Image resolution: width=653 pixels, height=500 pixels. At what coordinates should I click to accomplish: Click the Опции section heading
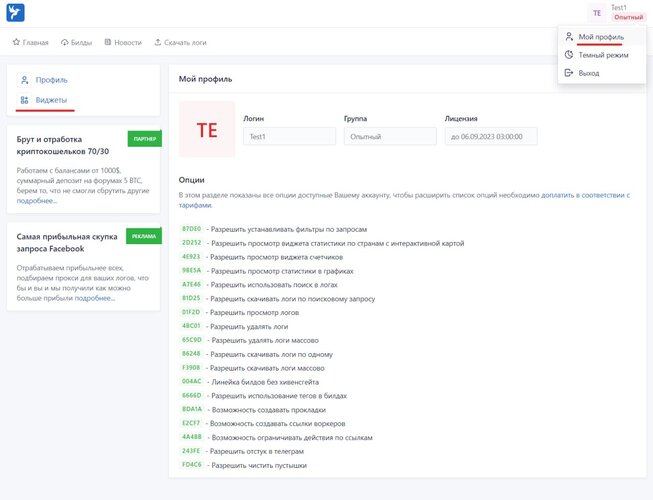click(192, 180)
